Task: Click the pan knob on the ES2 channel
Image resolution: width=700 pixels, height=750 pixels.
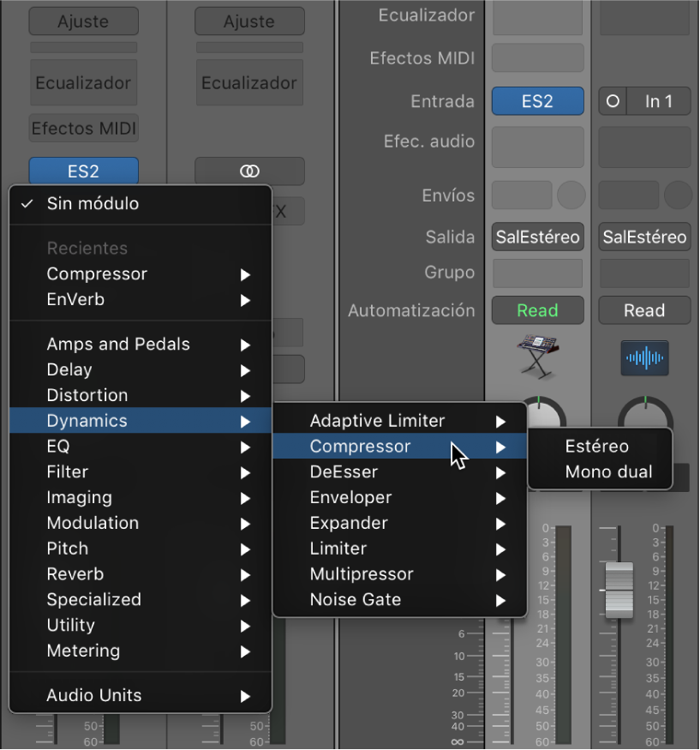Action: pyautogui.click(x=543, y=414)
